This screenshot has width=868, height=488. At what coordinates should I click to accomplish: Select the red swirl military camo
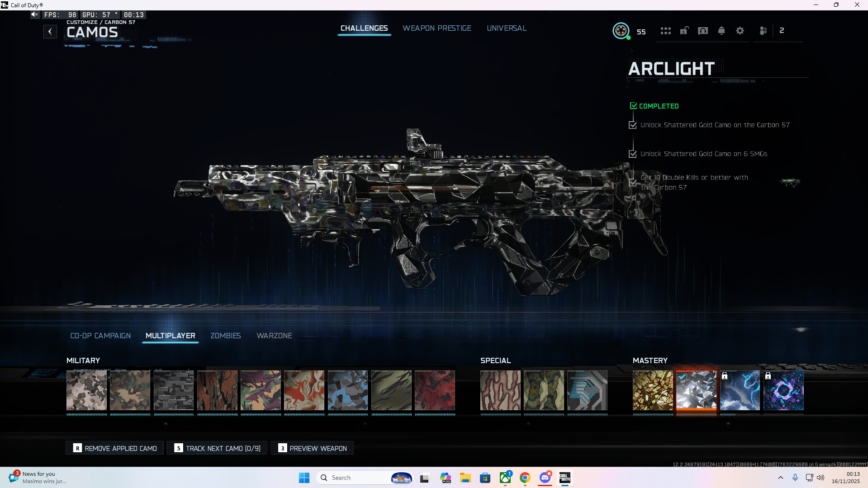pos(304,390)
